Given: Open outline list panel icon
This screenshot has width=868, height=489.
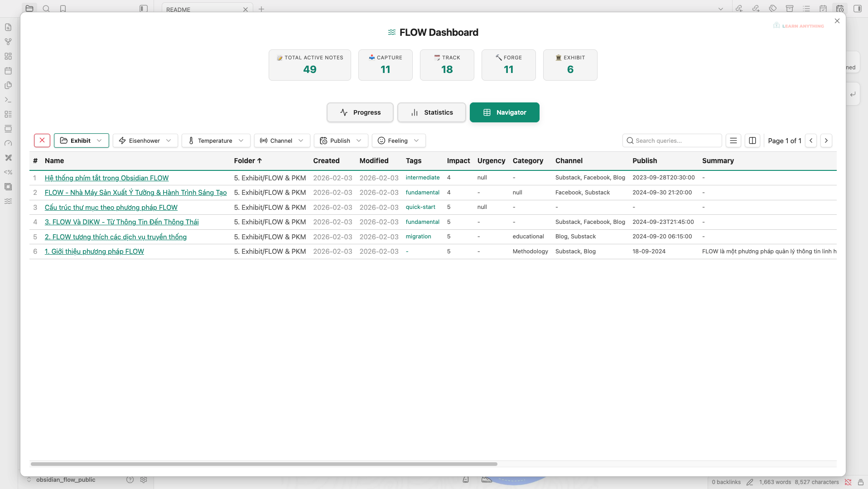Looking at the screenshot, I should (806, 9).
